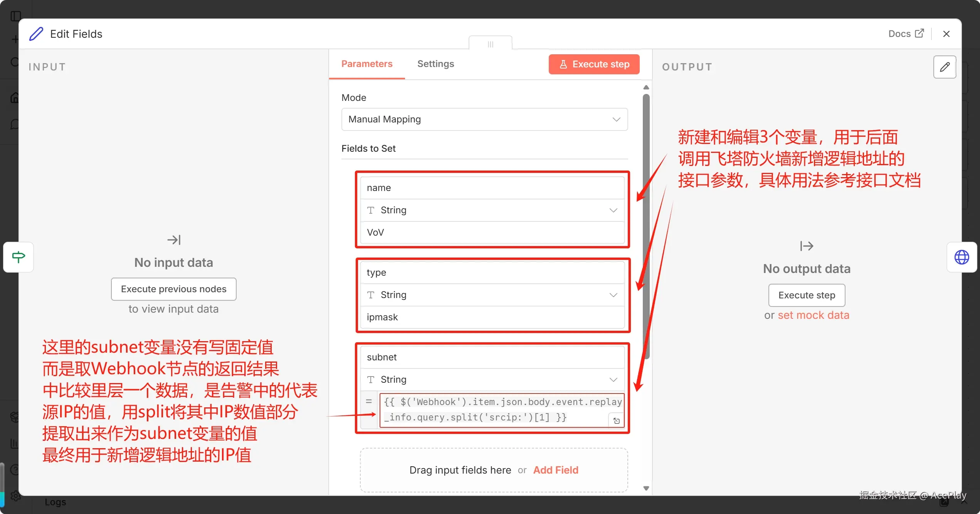Close the Edit Fields dialog

pos(946,34)
